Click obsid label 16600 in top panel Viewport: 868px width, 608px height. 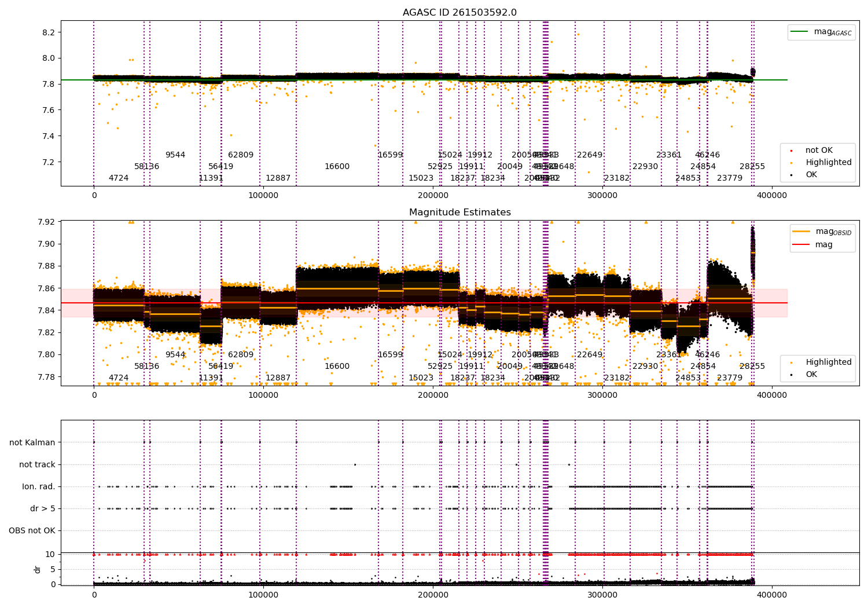tap(337, 167)
